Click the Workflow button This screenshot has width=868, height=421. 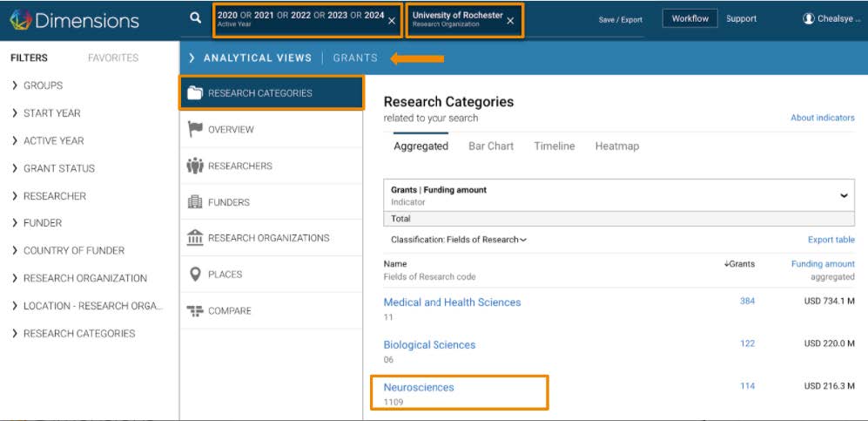click(690, 18)
